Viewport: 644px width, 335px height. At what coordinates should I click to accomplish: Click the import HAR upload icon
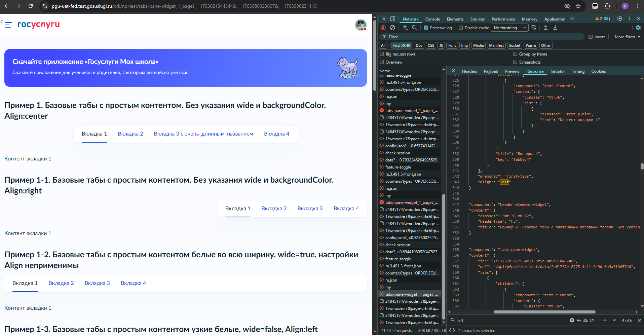click(x=546, y=28)
